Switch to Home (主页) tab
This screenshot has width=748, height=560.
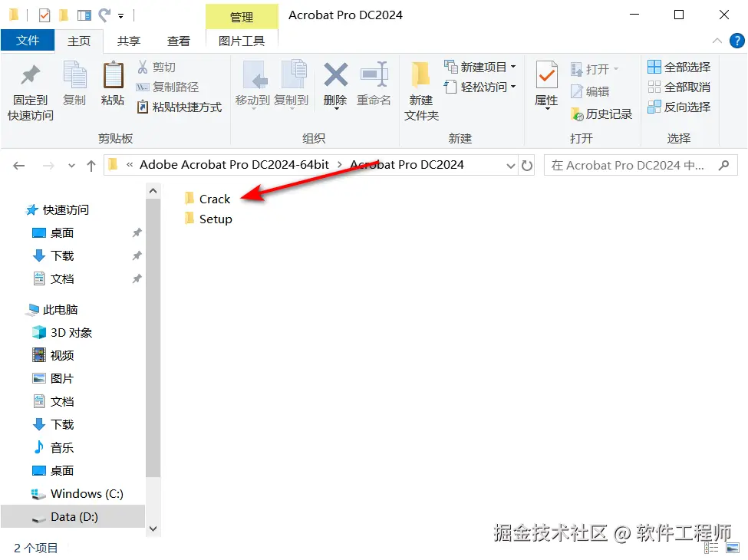(x=79, y=41)
